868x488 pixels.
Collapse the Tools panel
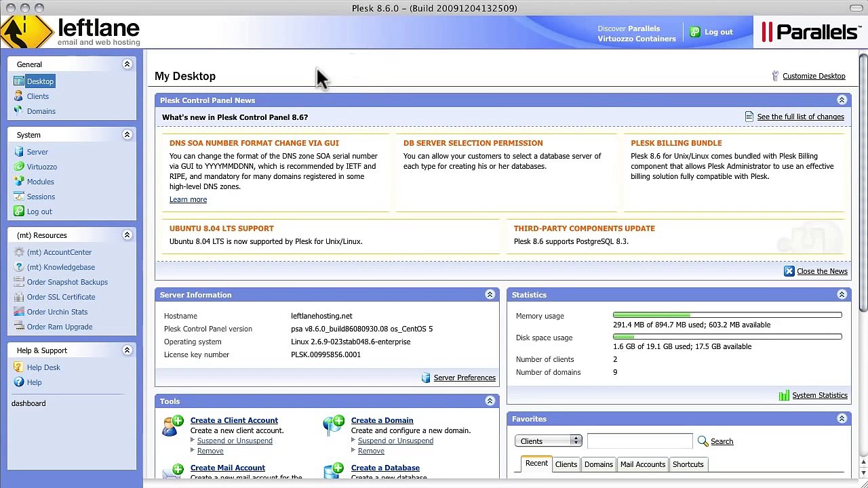coord(490,401)
